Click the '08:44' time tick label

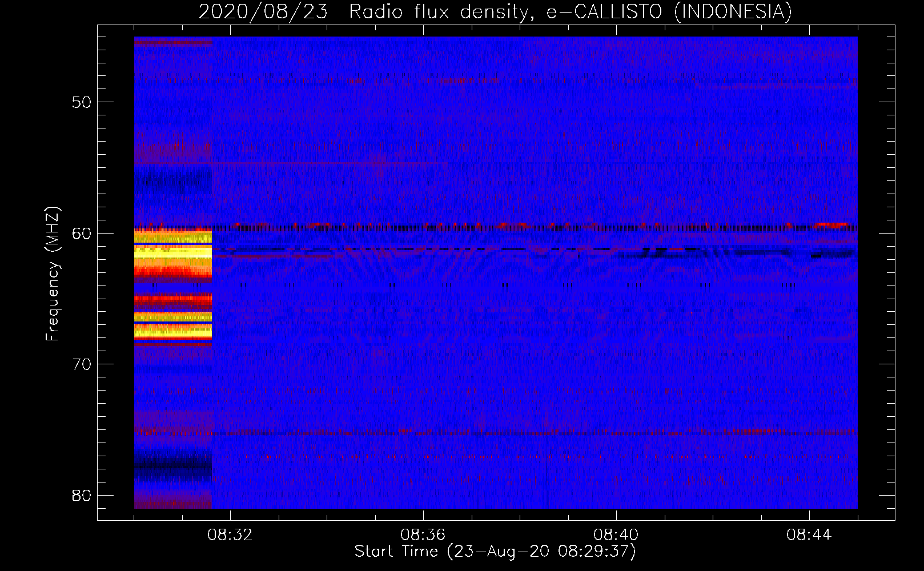click(x=809, y=535)
